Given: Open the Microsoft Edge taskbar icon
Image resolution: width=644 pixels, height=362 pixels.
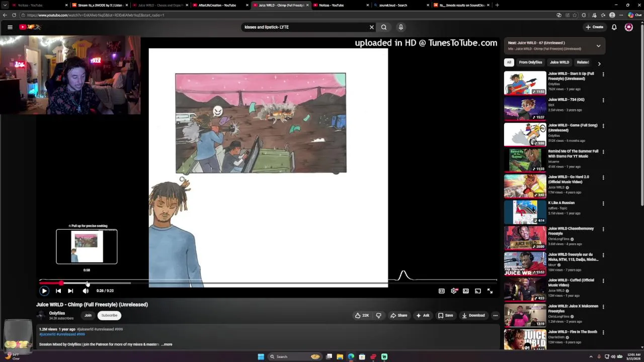Looking at the screenshot, I should 351,357.
